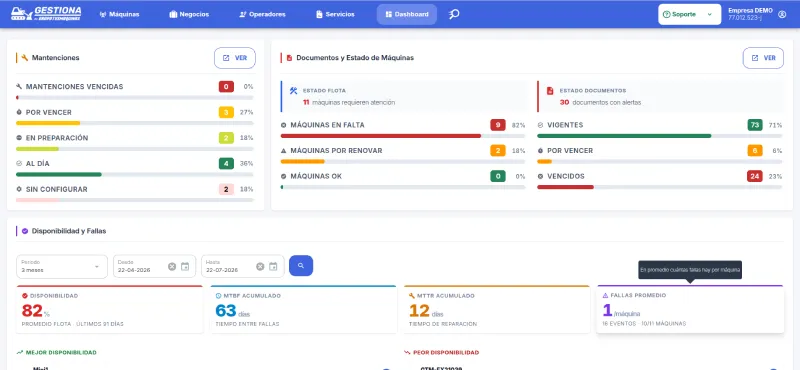Select the Dashboard tab in the navbar
The width and height of the screenshot is (800, 370).
pyautogui.click(x=407, y=14)
